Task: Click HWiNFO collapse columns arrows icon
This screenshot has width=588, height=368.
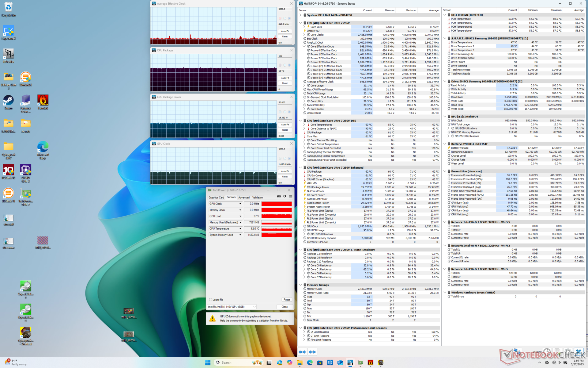Action: point(312,352)
